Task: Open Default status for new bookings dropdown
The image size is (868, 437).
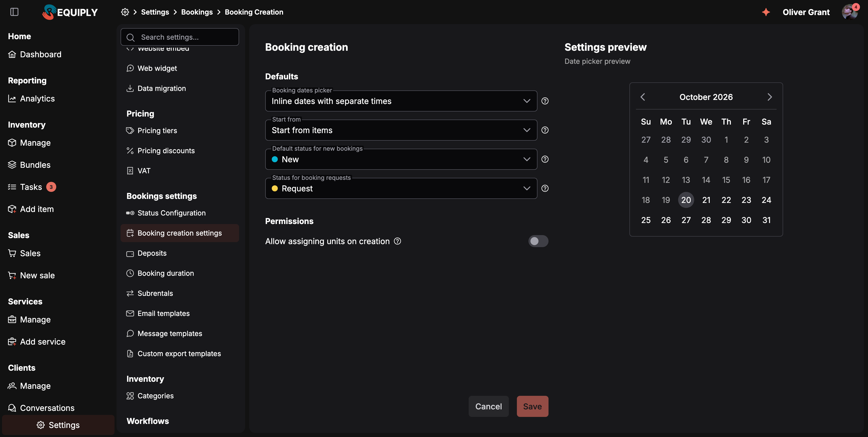Action: (x=401, y=159)
